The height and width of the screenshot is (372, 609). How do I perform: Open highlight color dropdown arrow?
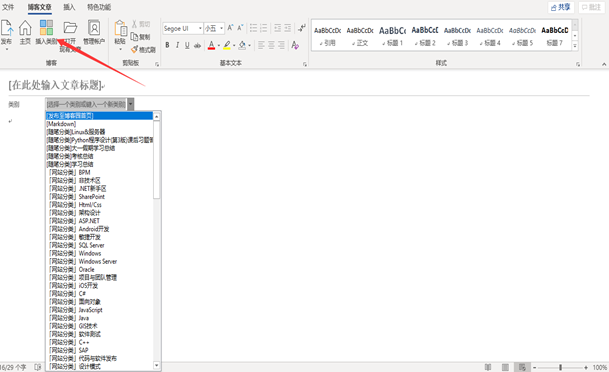point(234,45)
